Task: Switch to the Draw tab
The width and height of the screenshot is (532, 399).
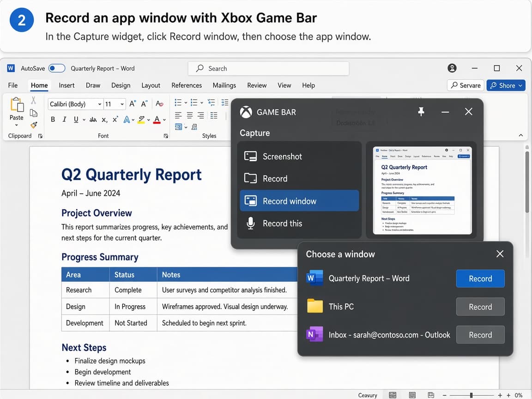Action: click(x=93, y=85)
